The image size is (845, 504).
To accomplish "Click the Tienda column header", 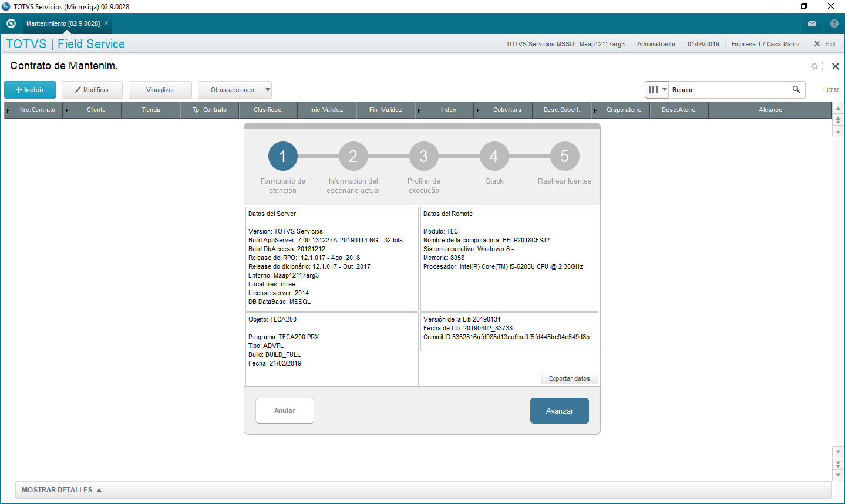I will pyautogui.click(x=151, y=110).
